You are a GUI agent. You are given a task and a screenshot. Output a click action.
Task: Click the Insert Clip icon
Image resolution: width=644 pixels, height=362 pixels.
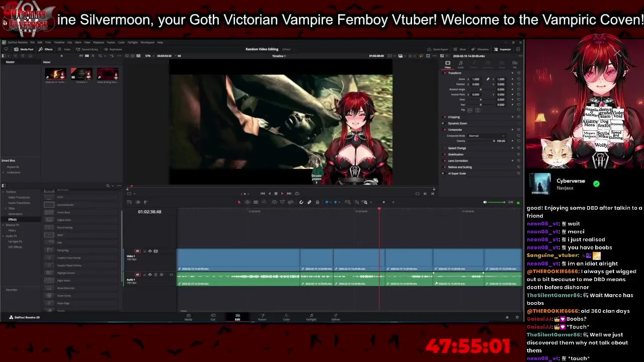(x=274, y=202)
